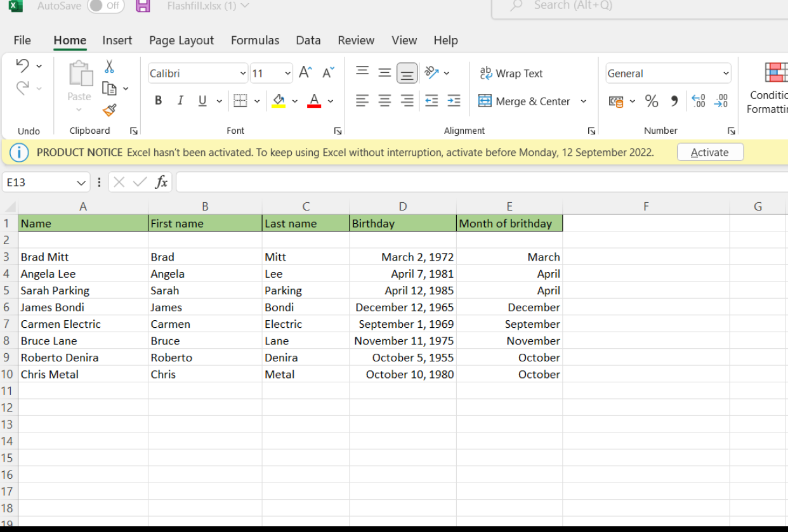Image resolution: width=788 pixels, height=532 pixels.
Task: Open the File menu
Action: point(22,40)
